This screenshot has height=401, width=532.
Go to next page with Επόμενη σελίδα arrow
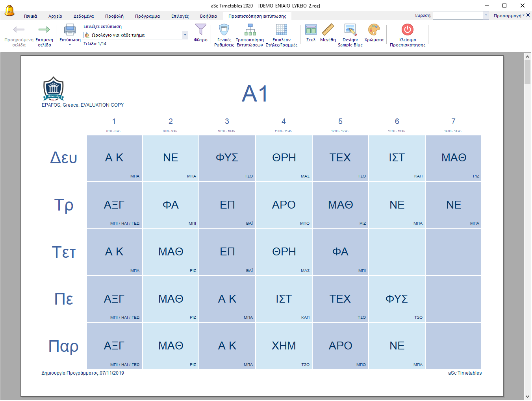pyautogui.click(x=44, y=30)
